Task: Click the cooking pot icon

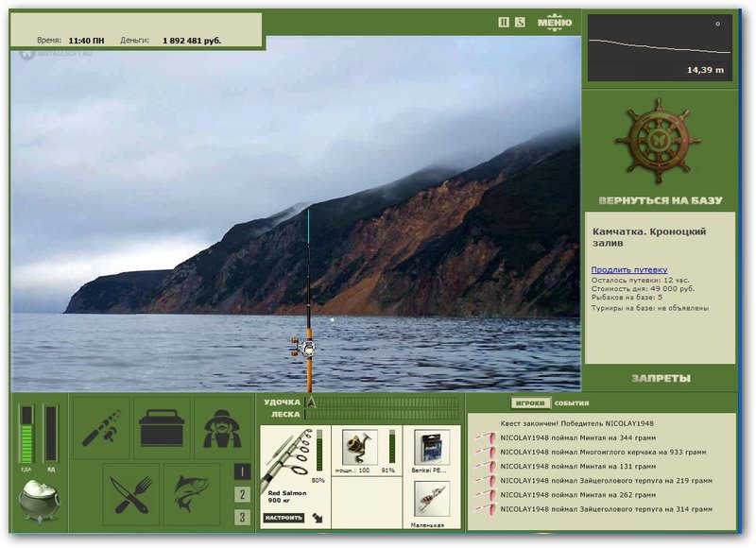Action: 40,503
